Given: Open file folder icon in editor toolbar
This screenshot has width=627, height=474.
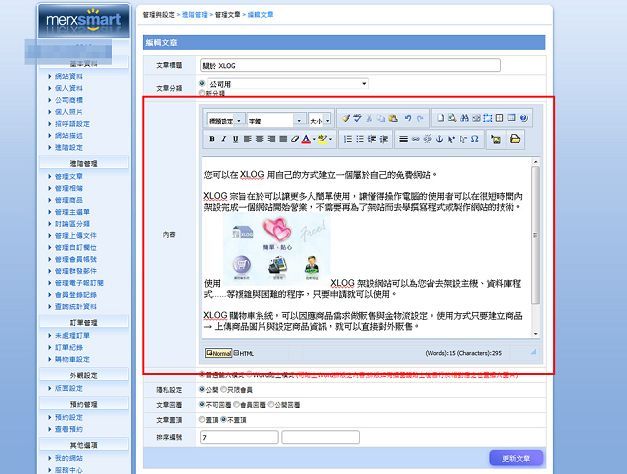Looking at the screenshot, I should click(515, 139).
